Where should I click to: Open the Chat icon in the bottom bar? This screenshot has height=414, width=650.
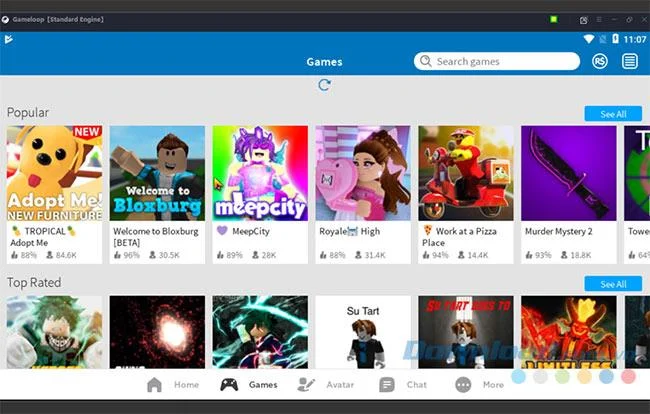(x=387, y=385)
